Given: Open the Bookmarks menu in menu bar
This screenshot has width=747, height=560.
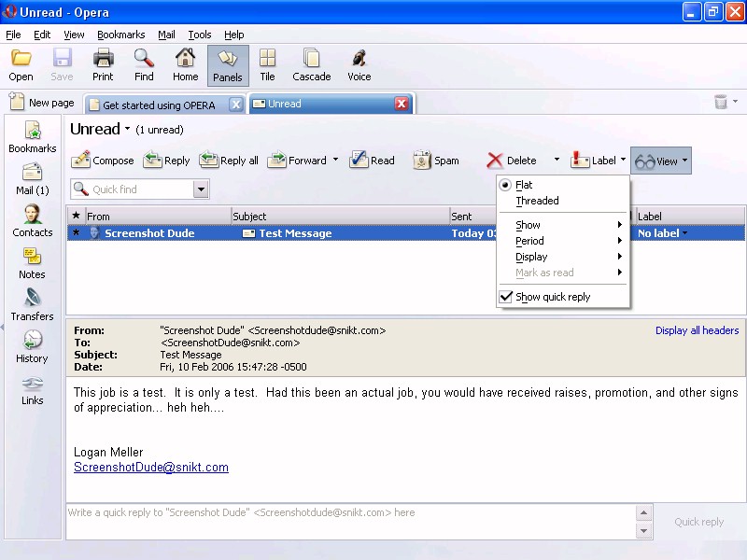Looking at the screenshot, I should [120, 35].
